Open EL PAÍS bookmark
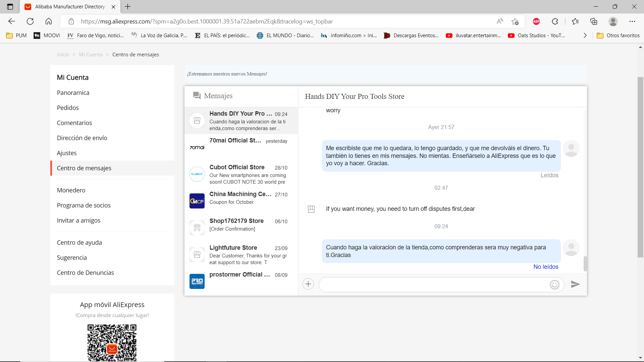Screen dimensions: 644x362 222,36
